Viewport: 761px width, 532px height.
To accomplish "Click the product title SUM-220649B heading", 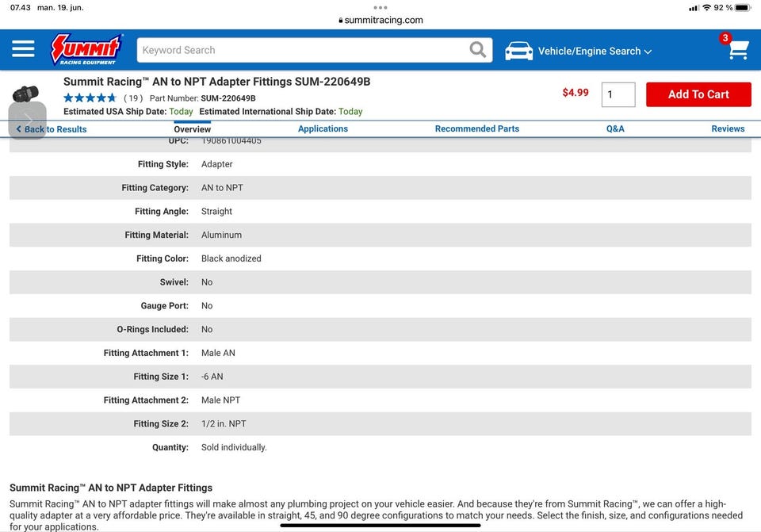I will pyautogui.click(x=217, y=82).
